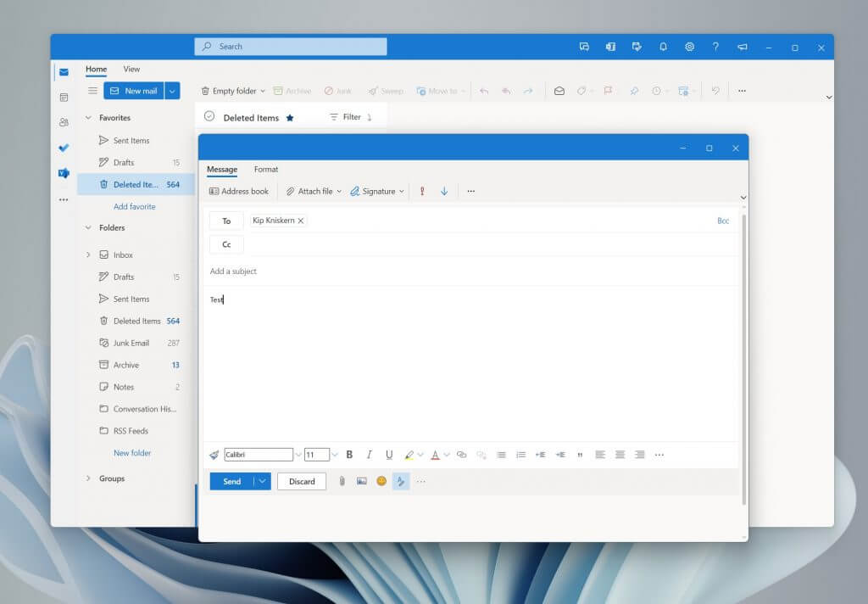This screenshot has height=604, width=868.
Task: Open Attach file dropdown
Action: pos(339,191)
